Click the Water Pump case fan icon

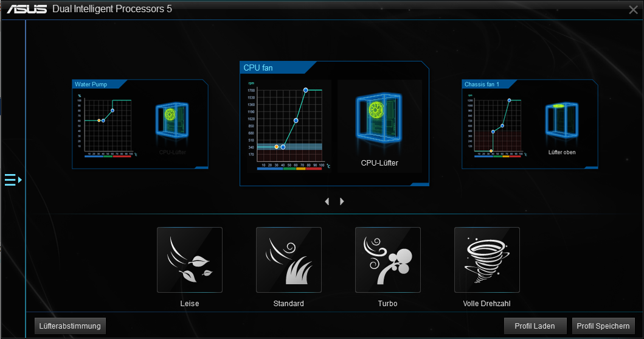tap(172, 119)
